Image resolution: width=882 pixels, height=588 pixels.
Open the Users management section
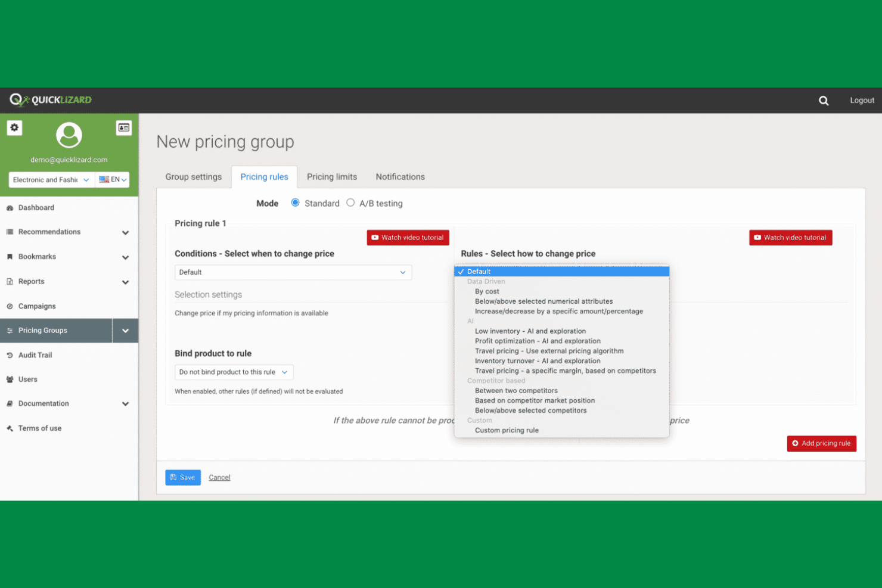tap(27, 379)
